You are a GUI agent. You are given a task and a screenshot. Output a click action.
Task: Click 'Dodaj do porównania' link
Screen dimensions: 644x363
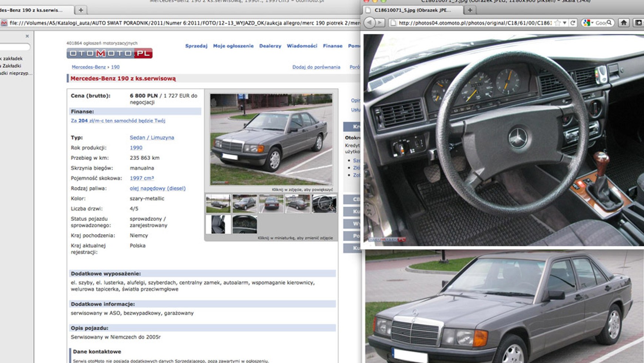coord(316,67)
